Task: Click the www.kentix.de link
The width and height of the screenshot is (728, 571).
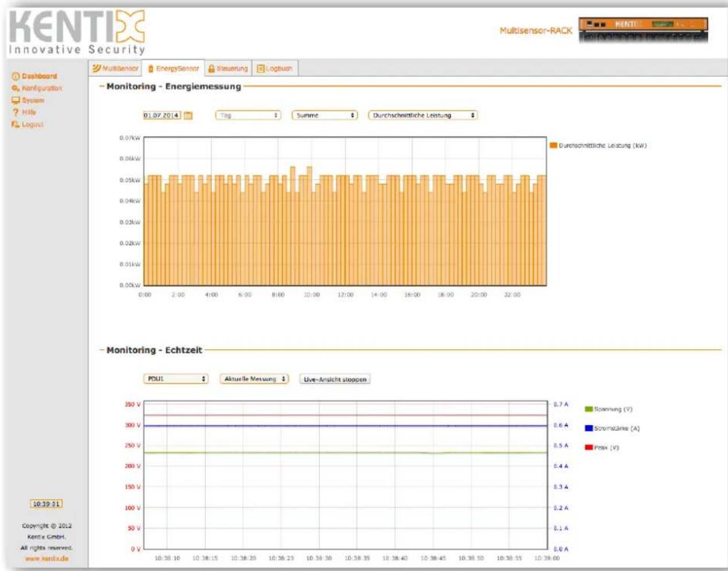Action: click(x=47, y=558)
